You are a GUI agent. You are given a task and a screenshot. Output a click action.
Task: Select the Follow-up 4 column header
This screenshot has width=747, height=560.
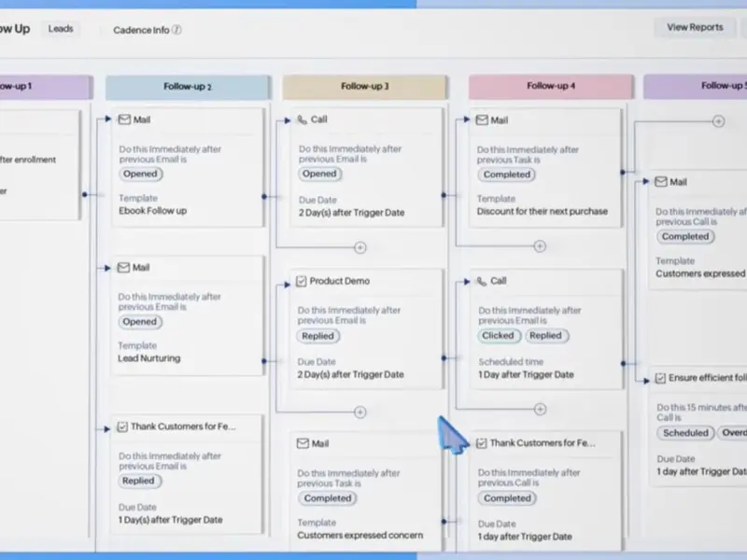551,87
